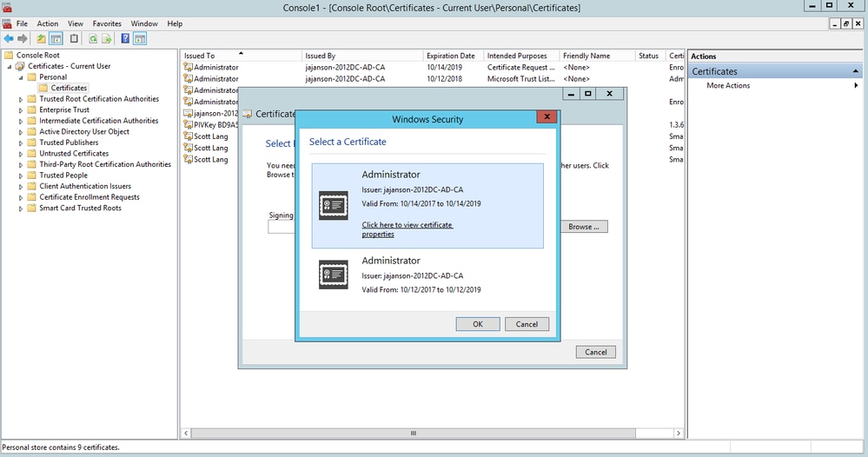The image size is (868, 457).
Task: Collapse the Personal folder node
Action: click(x=21, y=77)
